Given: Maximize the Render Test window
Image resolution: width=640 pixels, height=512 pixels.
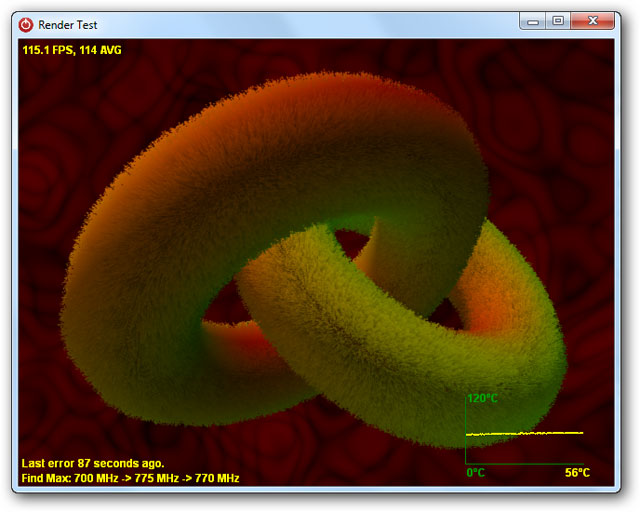Looking at the screenshot, I should [x=558, y=21].
